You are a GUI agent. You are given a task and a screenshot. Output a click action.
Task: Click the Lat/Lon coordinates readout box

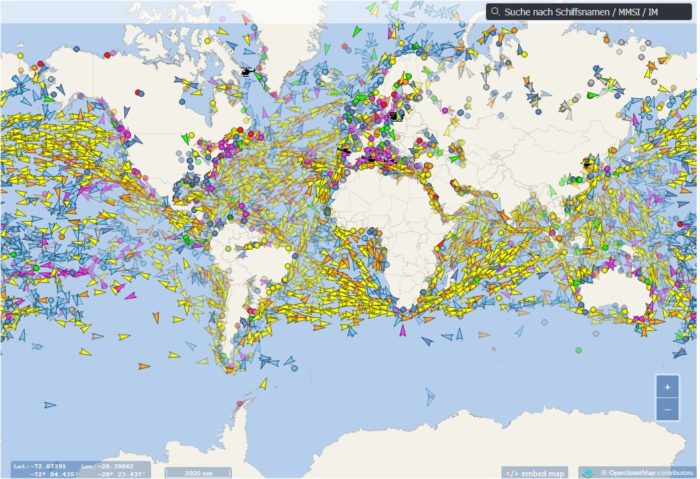pos(79,470)
